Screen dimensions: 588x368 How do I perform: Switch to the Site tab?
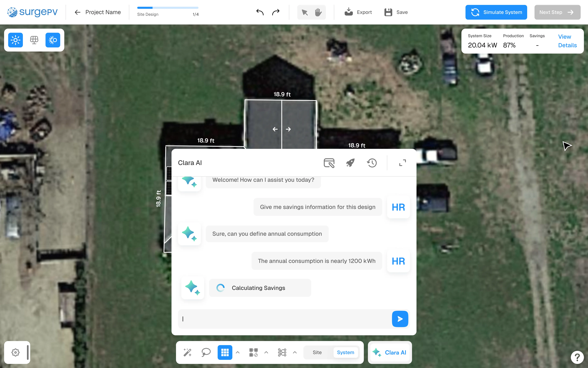tap(317, 352)
